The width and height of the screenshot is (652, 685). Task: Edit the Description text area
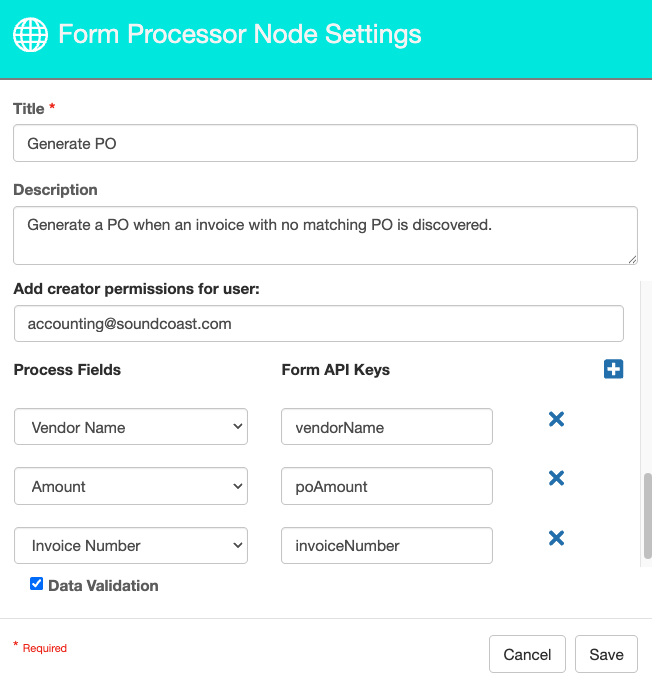coord(325,235)
